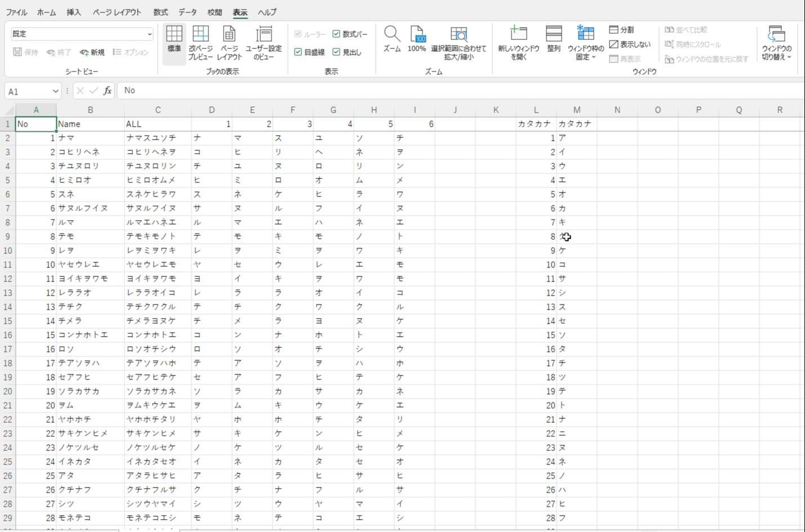Click the 整列 arrange all button
The height and width of the screenshot is (532, 805).
[554, 40]
